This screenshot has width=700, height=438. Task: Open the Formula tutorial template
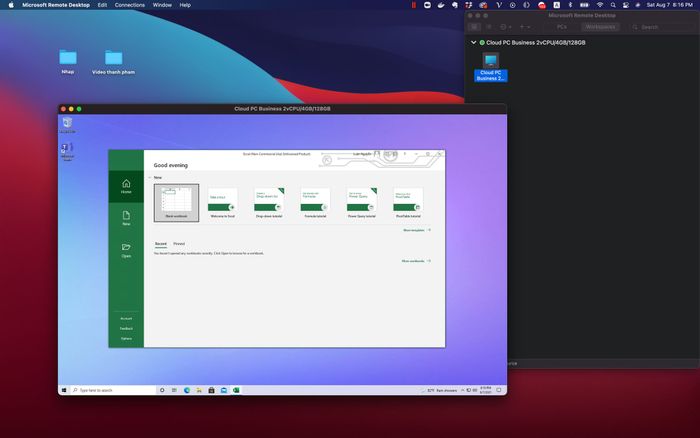(x=315, y=203)
